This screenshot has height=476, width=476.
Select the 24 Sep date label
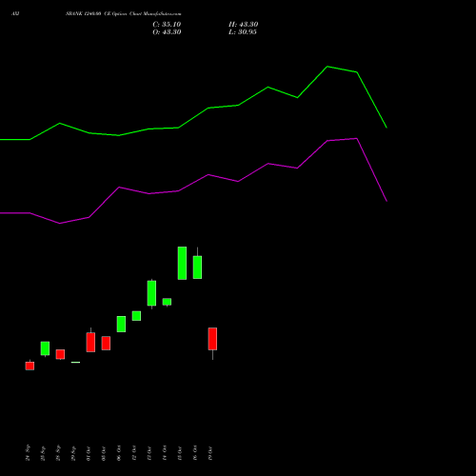pyautogui.click(x=28, y=453)
